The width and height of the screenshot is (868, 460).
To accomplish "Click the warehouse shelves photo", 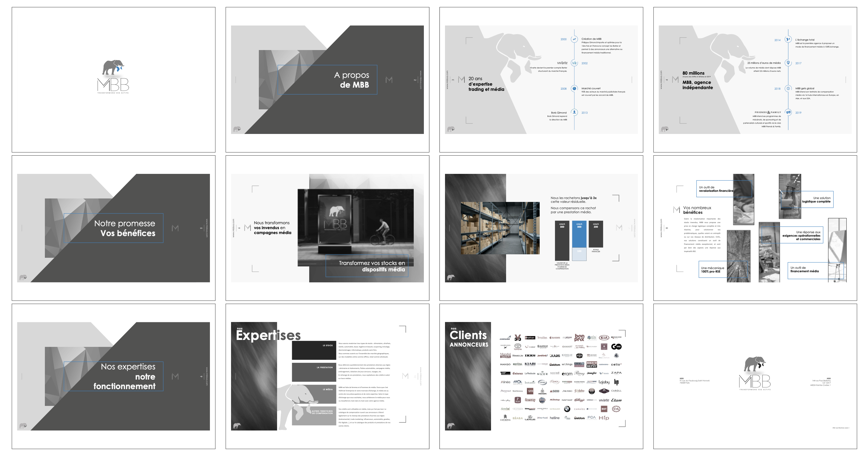I will coord(500,228).
